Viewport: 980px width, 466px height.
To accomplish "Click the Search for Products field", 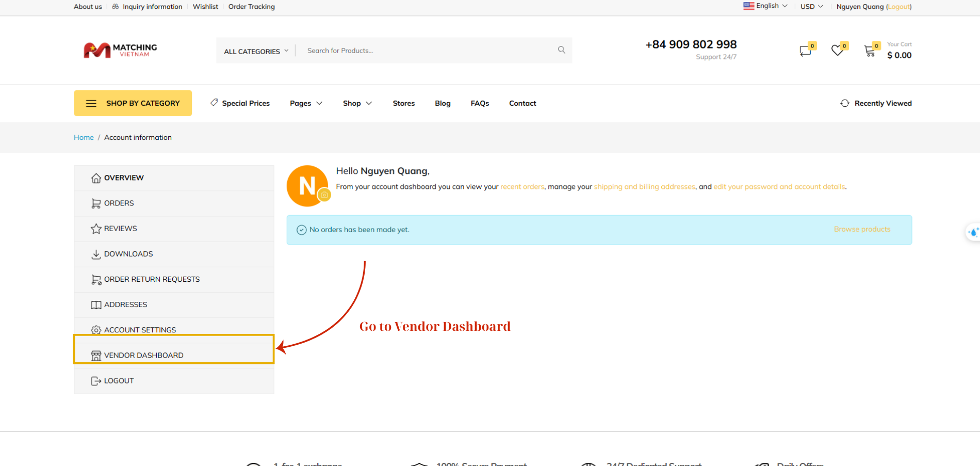I will click(428, 51).
